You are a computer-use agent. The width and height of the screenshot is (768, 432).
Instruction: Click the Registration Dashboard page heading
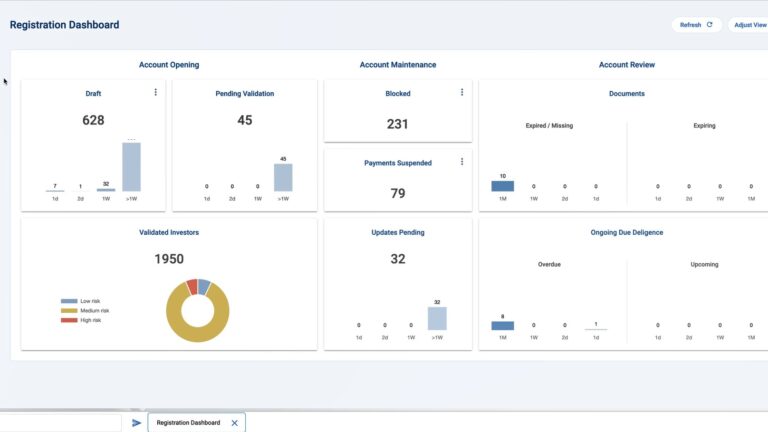tap(64, 24)
